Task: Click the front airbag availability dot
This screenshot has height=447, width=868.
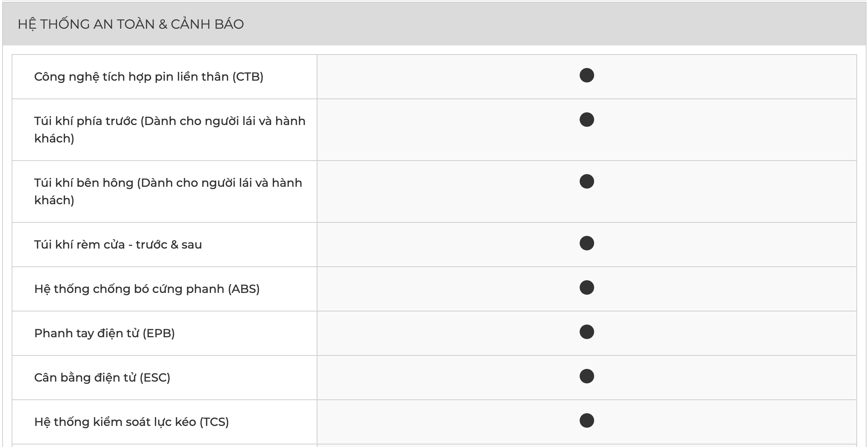Action: (587, 120)
